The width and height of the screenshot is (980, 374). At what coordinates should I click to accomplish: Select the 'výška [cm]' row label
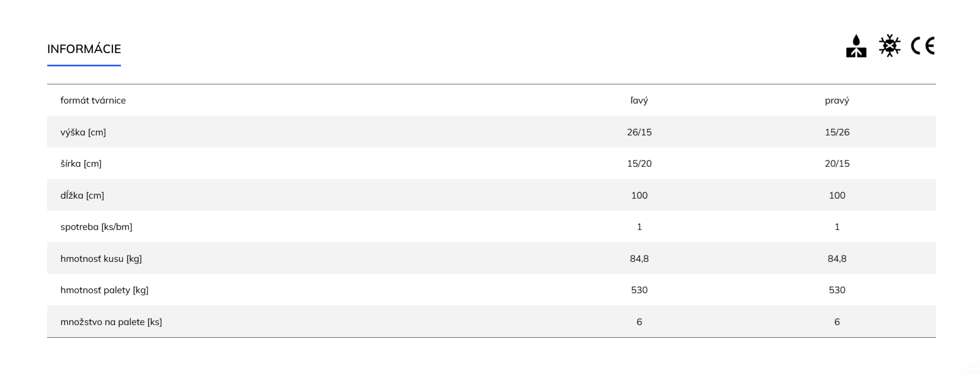tap(83, 132)
